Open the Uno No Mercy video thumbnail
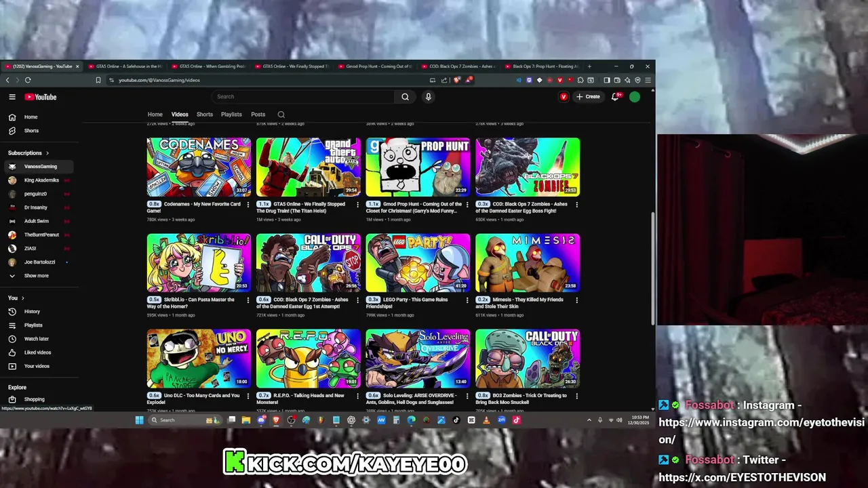The width and height of the screenshot is (868, 488). point(199,359)
